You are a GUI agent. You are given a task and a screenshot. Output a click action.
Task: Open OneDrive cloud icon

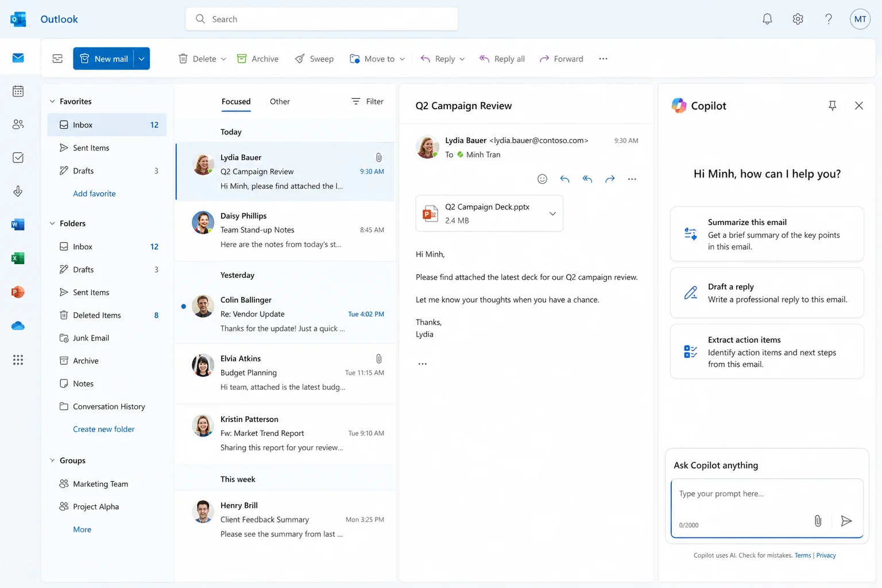tap(18, 326)
